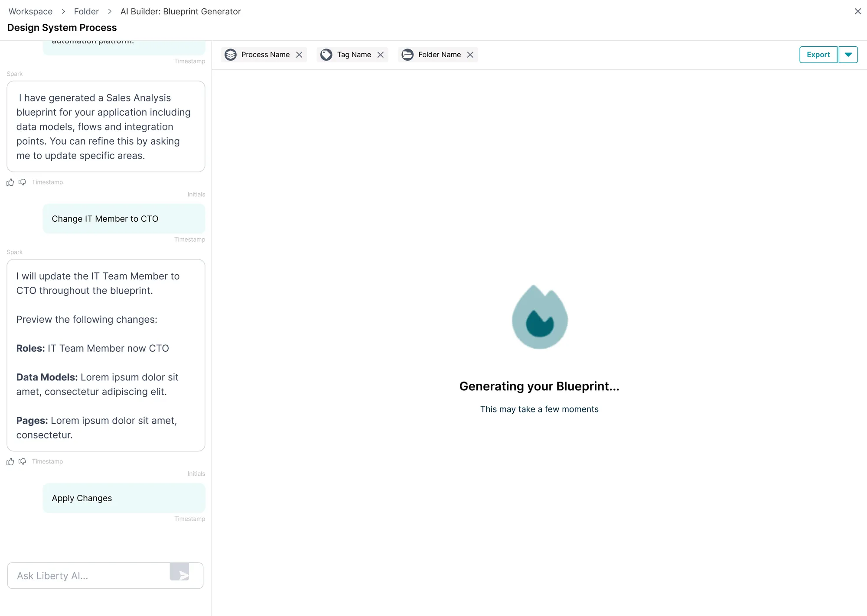
Task: Click the Tag Name tag icon
Action: 326,55
